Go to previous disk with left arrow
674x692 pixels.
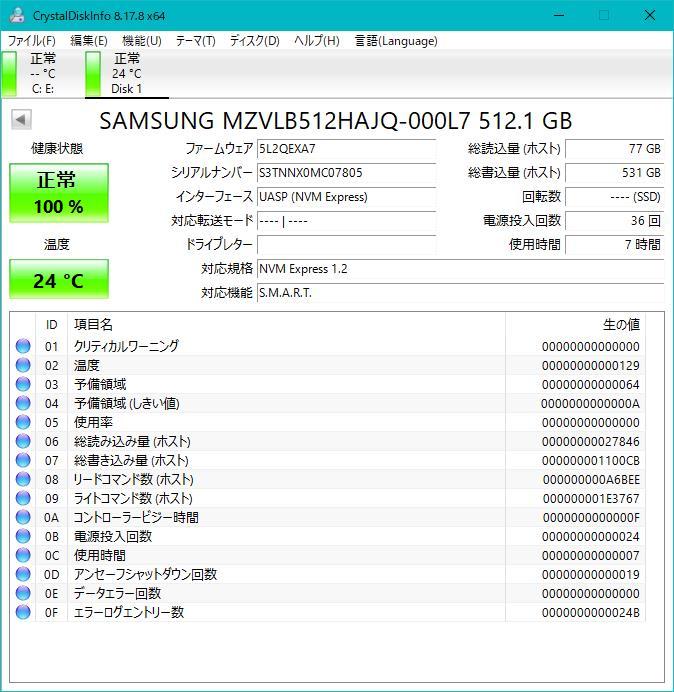[x=21, y=120]
